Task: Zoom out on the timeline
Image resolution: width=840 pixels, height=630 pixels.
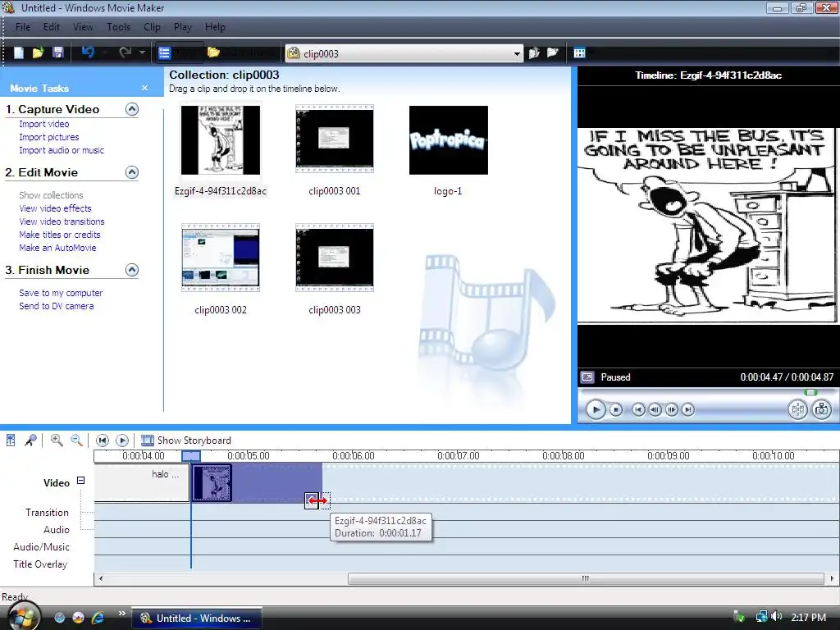Action: click(x=76, y=441)
